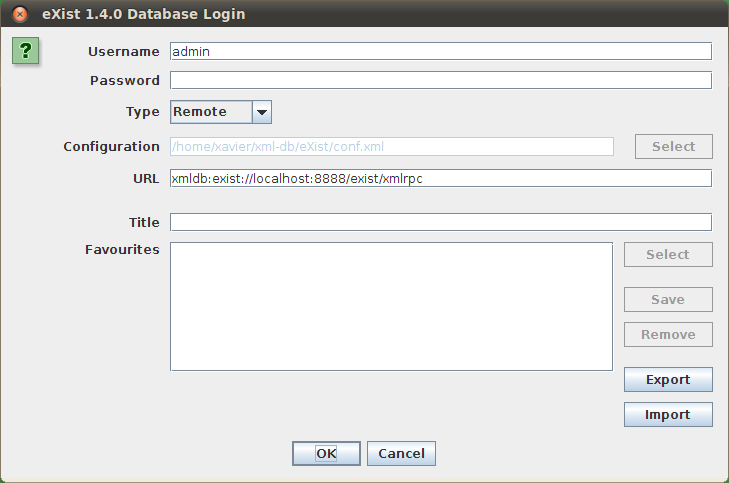The width and height of the screenshot is (729, 483).
Task: Click the Configuration path text field
Action: pyautogui.click(x=391, y=146)
